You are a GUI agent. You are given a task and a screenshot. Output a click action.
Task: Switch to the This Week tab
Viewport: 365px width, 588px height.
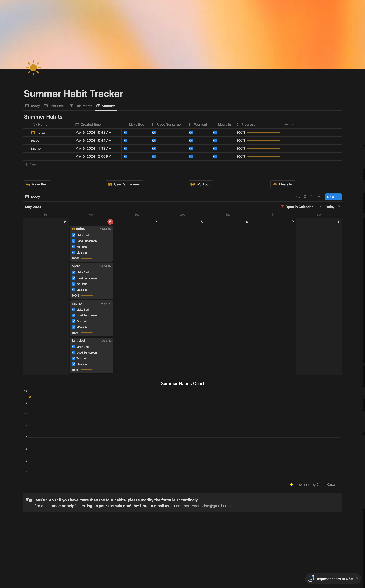pyautogui.click(x=55, y=106)
